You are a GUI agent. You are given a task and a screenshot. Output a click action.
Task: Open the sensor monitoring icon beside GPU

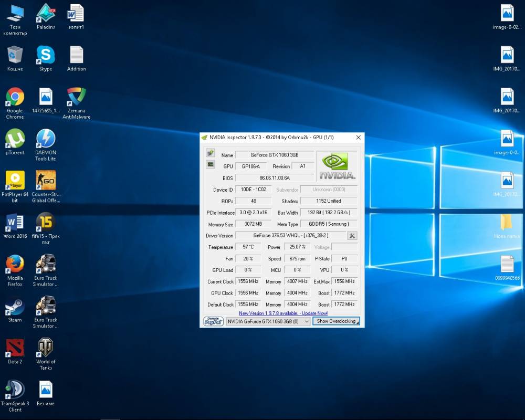[211, 164]
